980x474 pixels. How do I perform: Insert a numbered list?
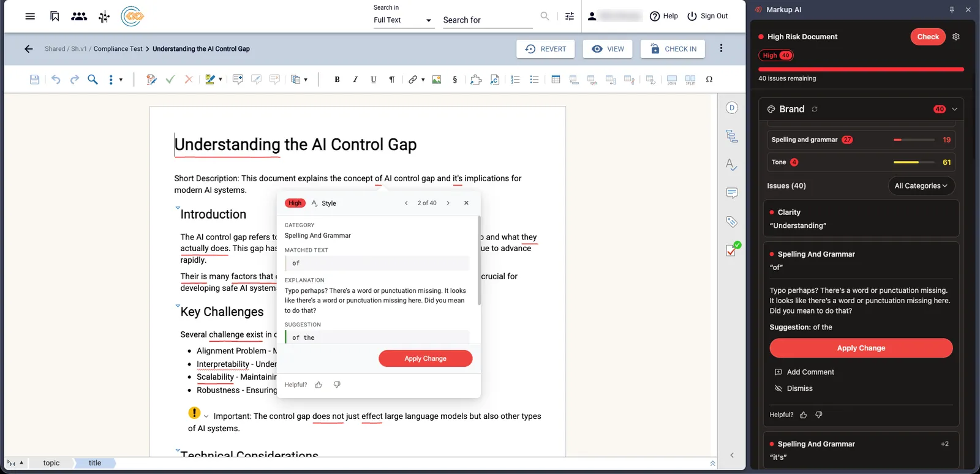coord(516,80)
